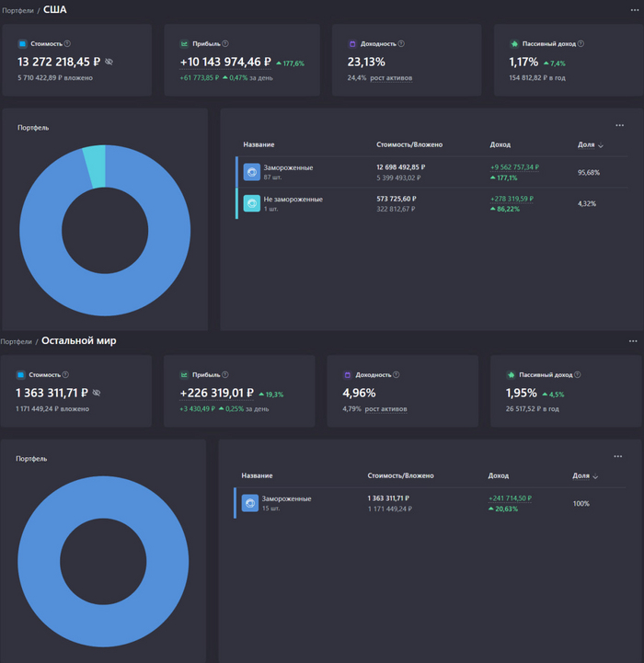644x663 pixels.
Task: Click the 4,96% yield value
Action: (x=359, y=394)
